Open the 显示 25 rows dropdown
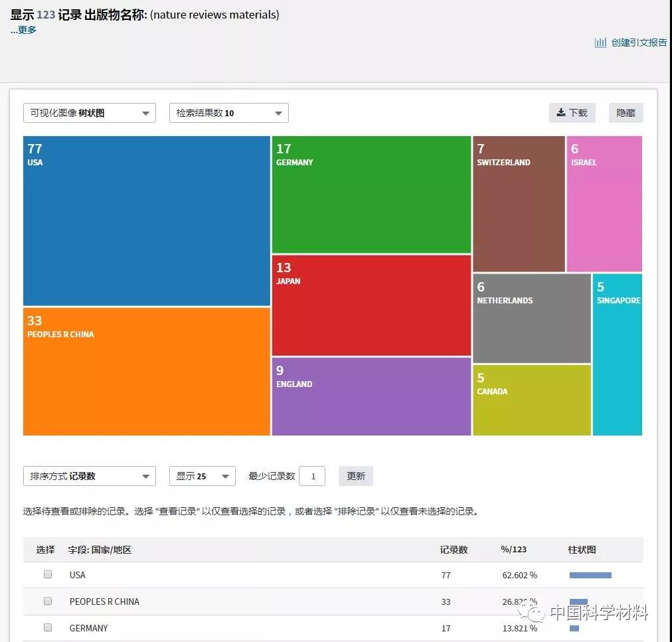The image size is (672, 642). [x=202, y=476]
